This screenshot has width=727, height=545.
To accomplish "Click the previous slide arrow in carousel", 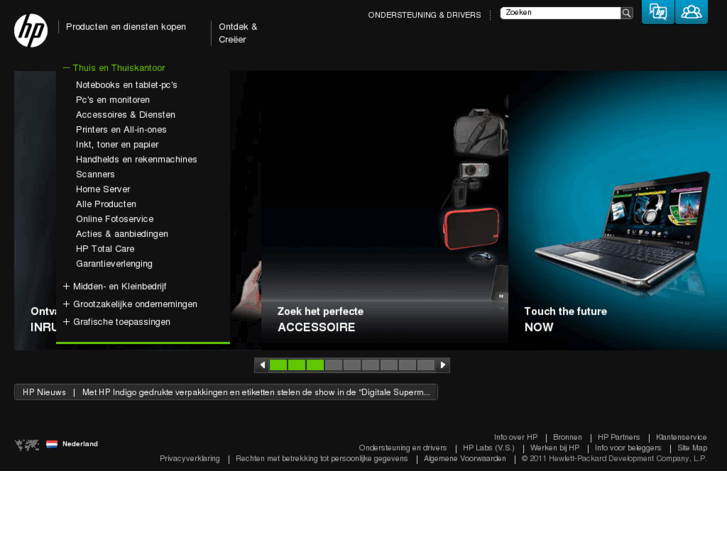I will click(262, 365).
